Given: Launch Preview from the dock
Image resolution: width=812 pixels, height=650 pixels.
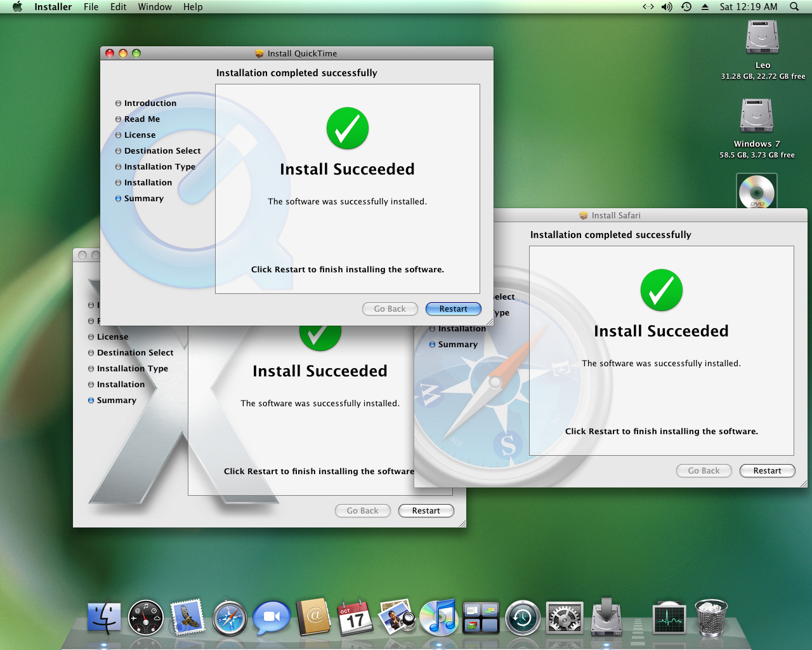Looking at the screenshot, I should pyautogui.click(x=397, y=617).
